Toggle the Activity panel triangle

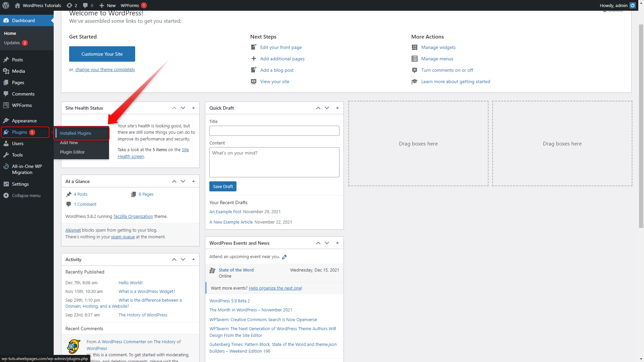coord(194,259)
